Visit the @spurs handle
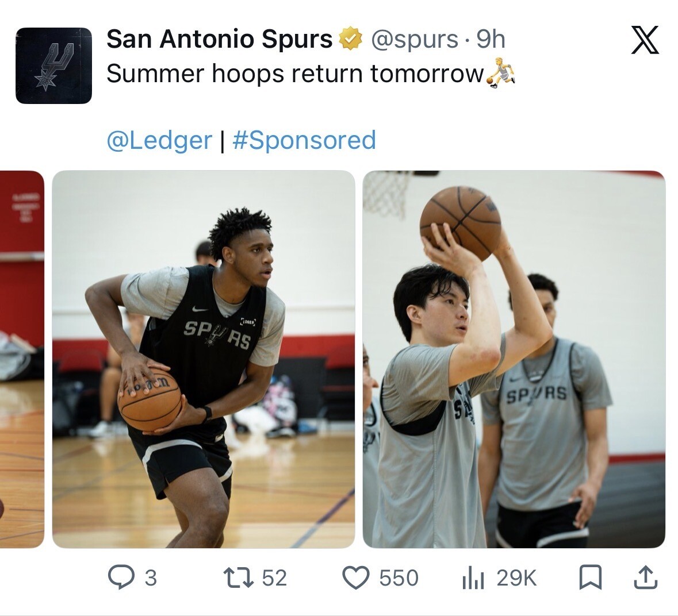The width and height of the screenshot is (678, 616). 414,39
